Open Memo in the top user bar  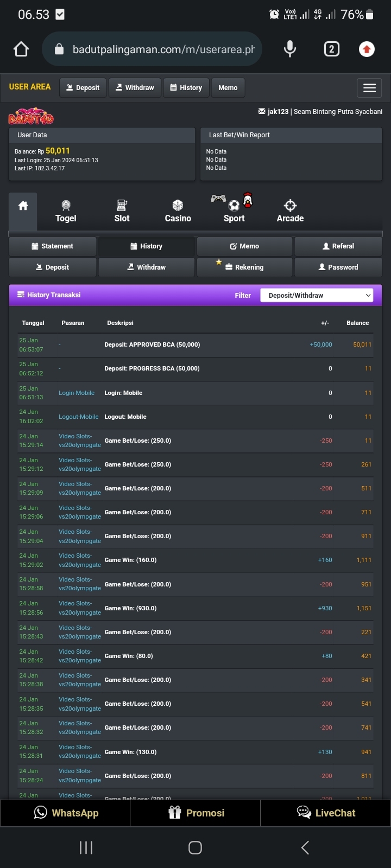(228, 88)
